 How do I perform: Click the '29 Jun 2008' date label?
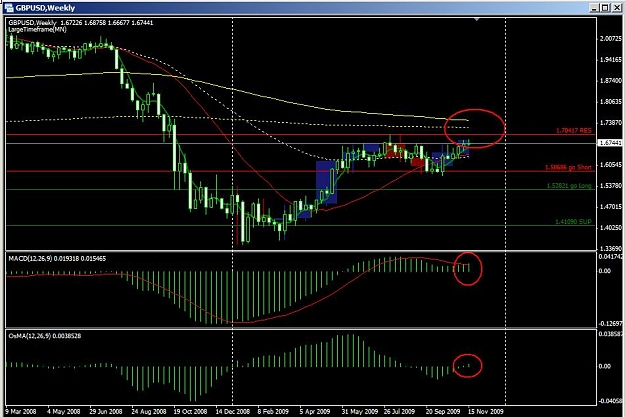(x=106, y=411)
